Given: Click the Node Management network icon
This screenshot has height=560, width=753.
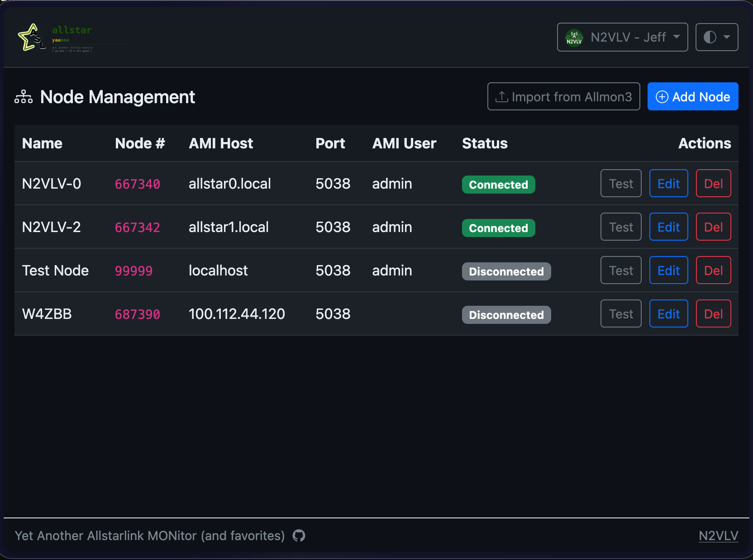Looking at the screenshot, I should point(24,97).
